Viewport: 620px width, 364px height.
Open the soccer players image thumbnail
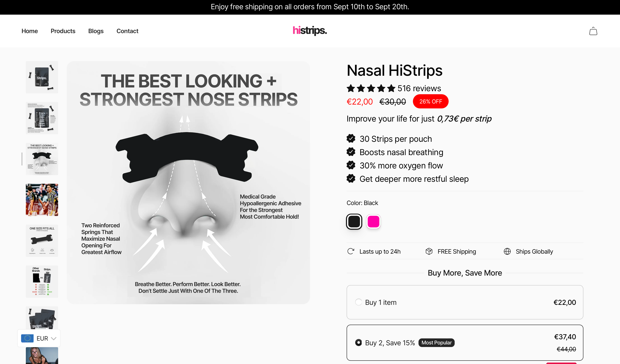pos(42,200)
